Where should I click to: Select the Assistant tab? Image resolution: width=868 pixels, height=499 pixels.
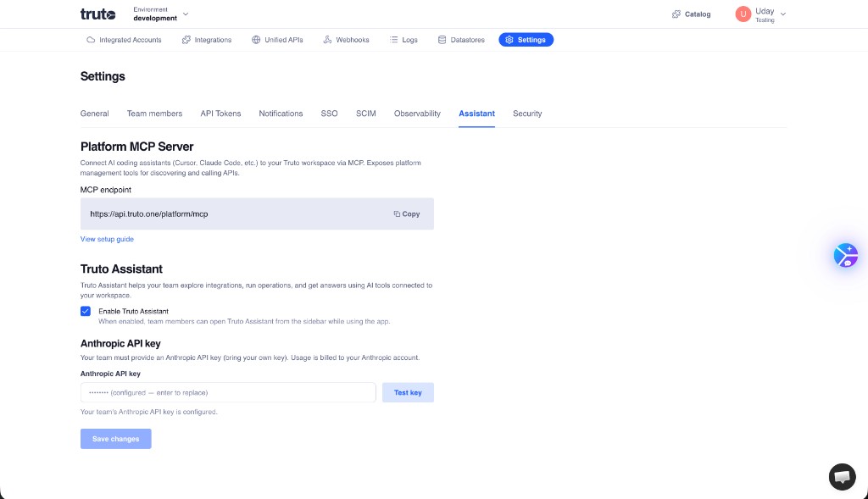click(x=476, y=114)
